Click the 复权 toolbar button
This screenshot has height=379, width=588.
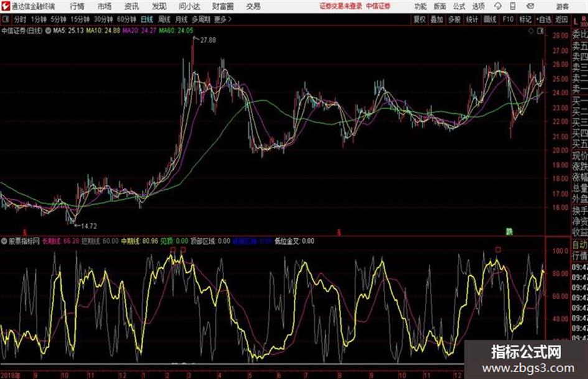419,19
